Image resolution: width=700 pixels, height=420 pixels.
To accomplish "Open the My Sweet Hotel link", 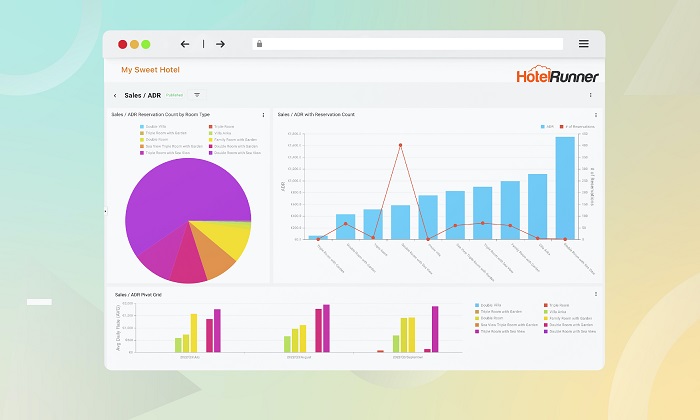I will [150, 70].
